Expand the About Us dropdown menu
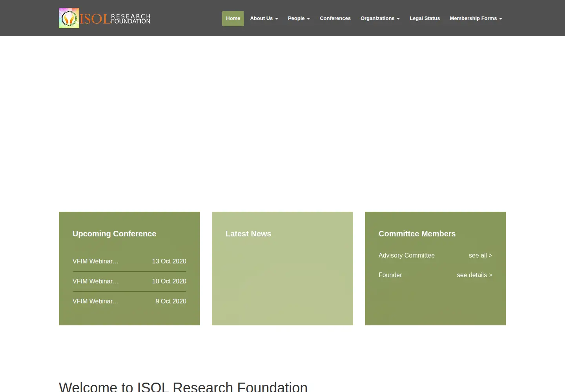The image size is (565, 392). (x=264, y=18)
